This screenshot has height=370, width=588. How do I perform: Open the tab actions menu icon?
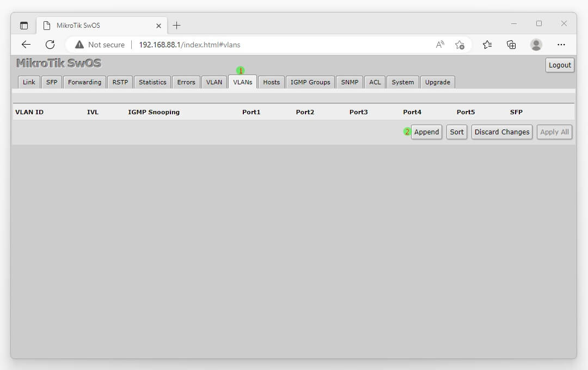24,26
